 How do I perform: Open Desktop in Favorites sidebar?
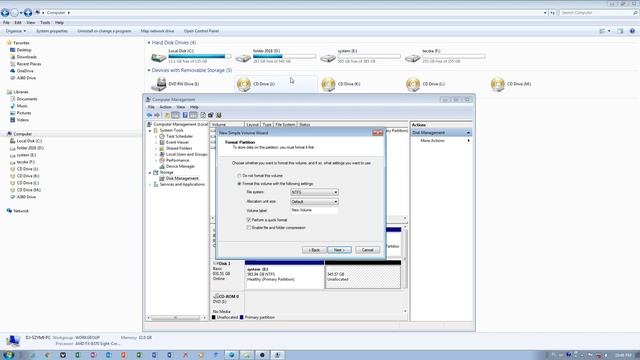[x=24, y=50]
